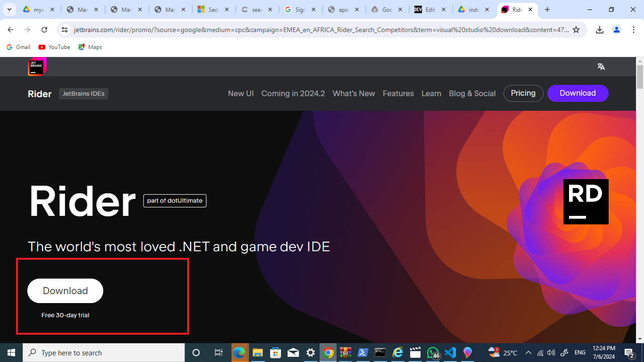Launch Internet Explorer from the taskbar
644x362 pixels.
[x=398, y=353]
